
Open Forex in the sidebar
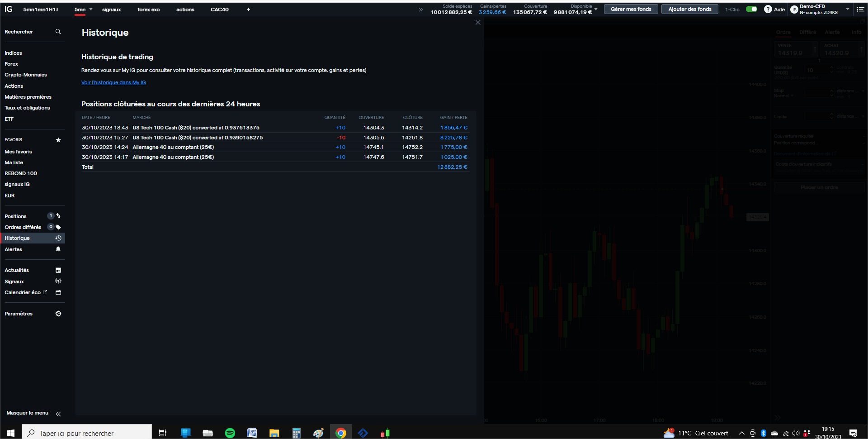11,64
